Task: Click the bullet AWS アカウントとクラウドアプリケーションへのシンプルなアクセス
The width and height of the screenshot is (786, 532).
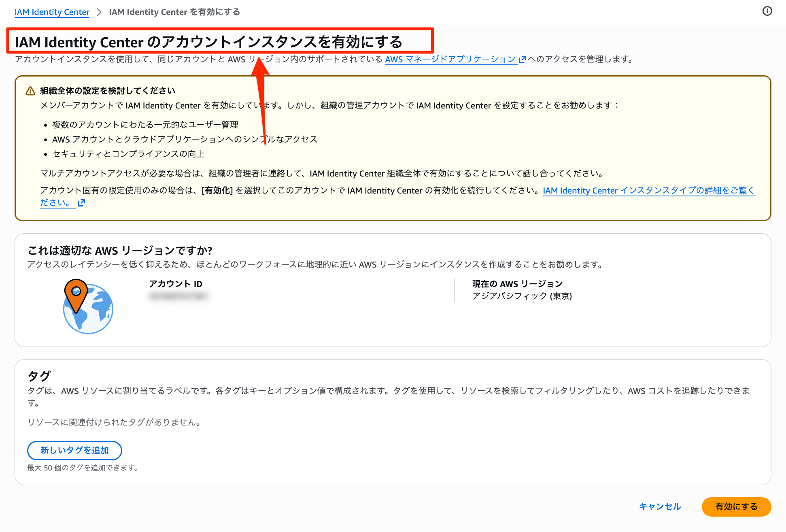Action: (x=185, y=139)
